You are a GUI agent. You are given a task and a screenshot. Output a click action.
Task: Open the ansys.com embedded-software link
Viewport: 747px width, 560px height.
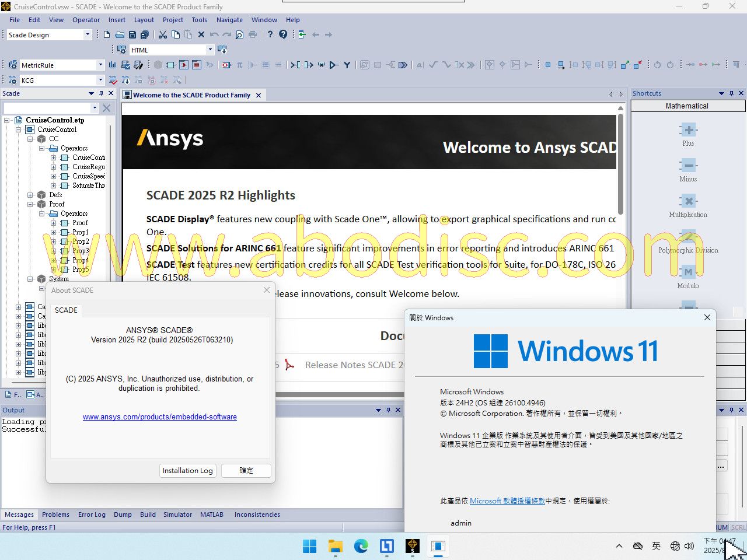pos(160,417)
